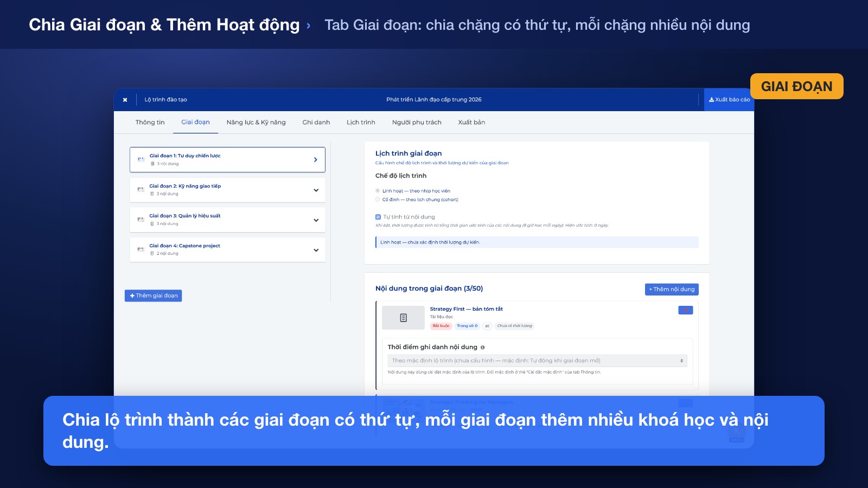Image resolution: width=868 pixels, height=488 pixels.
Task: Open the Người phụ trách tab
Action: point(417,123)
